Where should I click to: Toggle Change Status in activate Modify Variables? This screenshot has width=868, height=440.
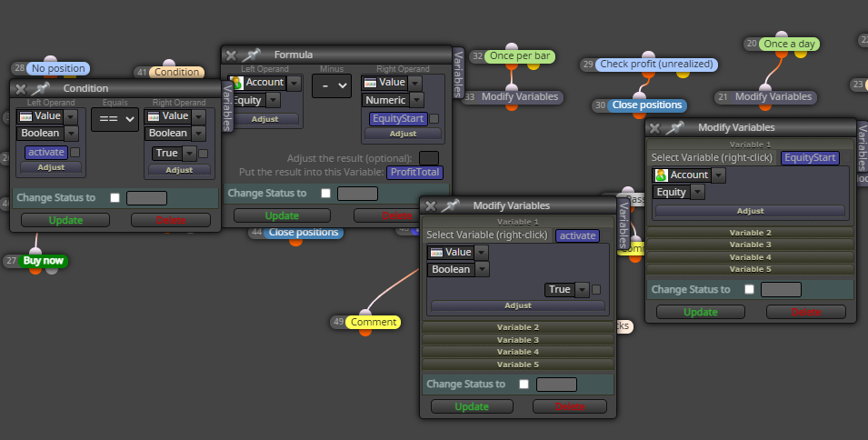pyautogui.click(x=524, y=385)
